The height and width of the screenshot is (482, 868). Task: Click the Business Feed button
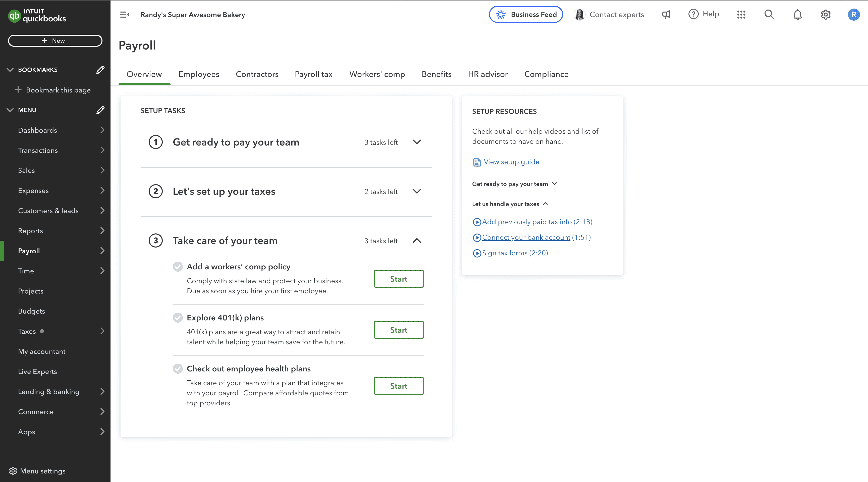point(526,15)
